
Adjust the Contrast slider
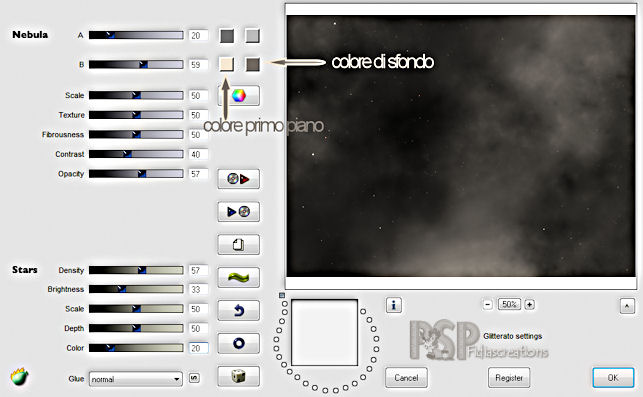[136, 154]
